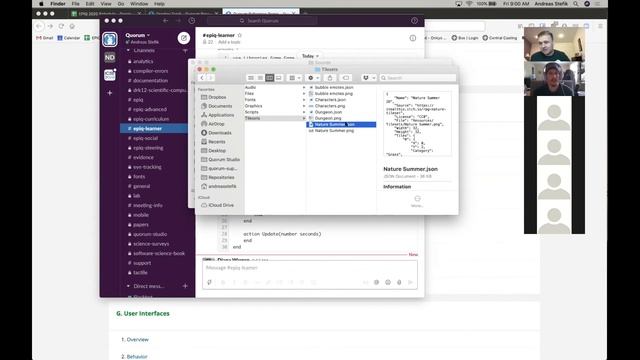Switch Finder to gallery view
640x360 pixels.
279,78
